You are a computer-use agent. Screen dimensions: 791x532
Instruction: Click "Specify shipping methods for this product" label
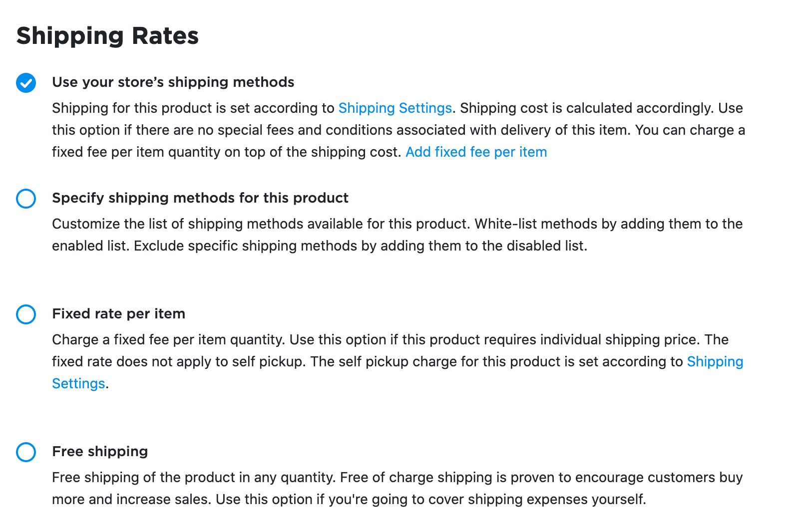click(x=200, y=198)
